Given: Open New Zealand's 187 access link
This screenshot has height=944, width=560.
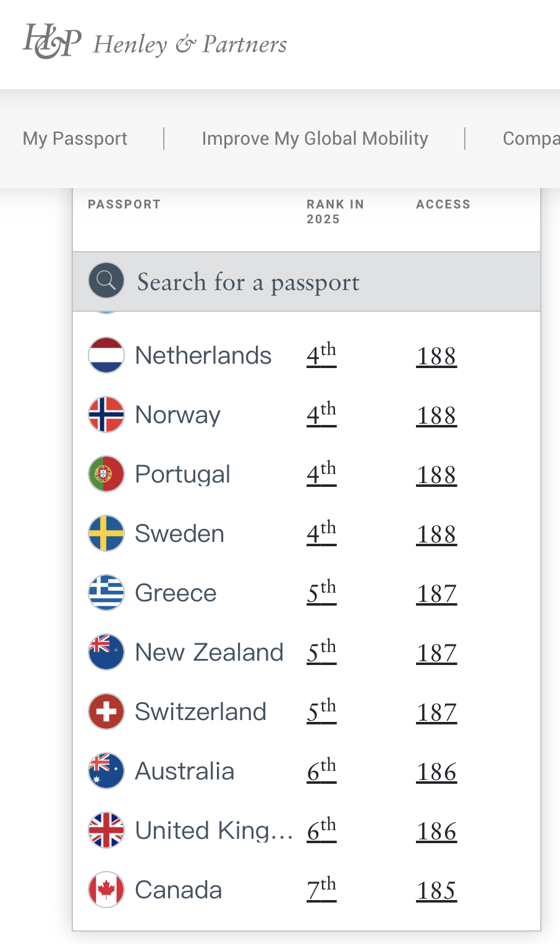Looking at the screenshot, I should 436,653.
